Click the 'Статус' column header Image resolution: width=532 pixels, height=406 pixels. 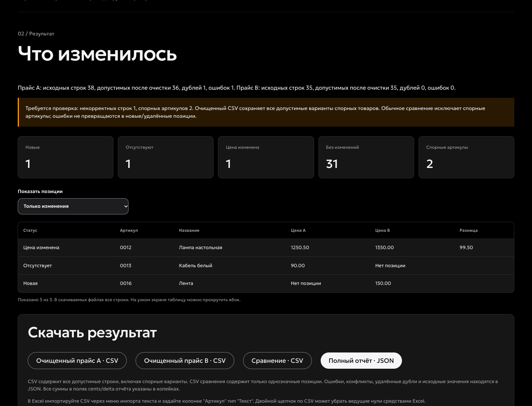pyautogui.click(x=30, y=230)
